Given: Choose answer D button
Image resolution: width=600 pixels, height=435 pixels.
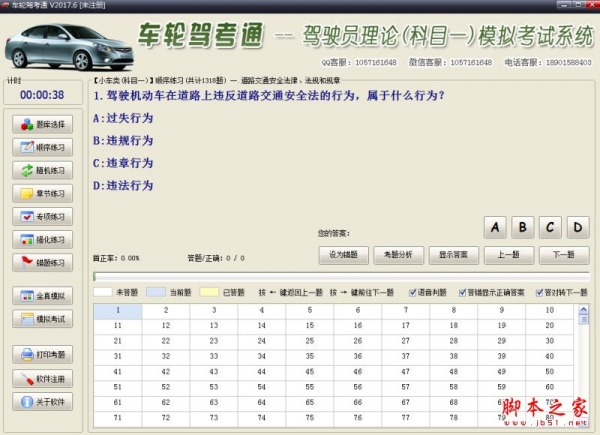Looking at the screenshot, I should (x=578, y=227).
